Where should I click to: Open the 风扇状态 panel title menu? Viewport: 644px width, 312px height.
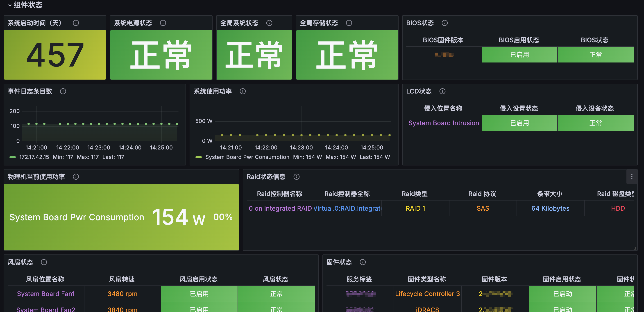(x=20, y=262)
